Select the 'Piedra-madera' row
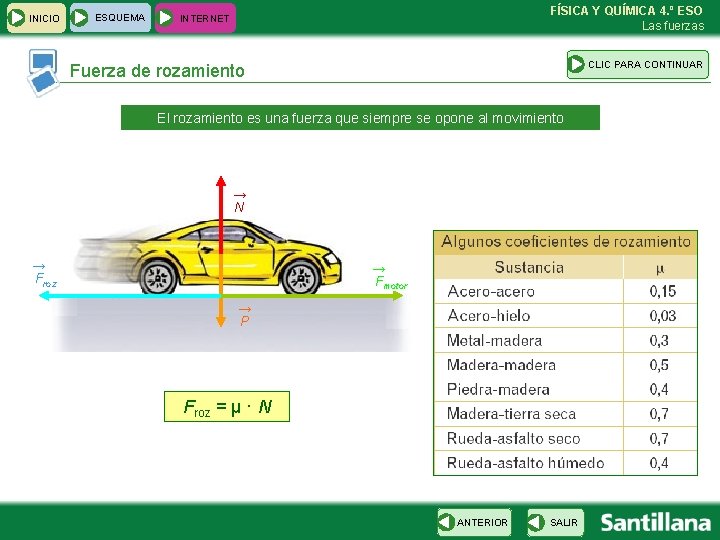Viewport: 720px width, 540px height. coord(566,389)
